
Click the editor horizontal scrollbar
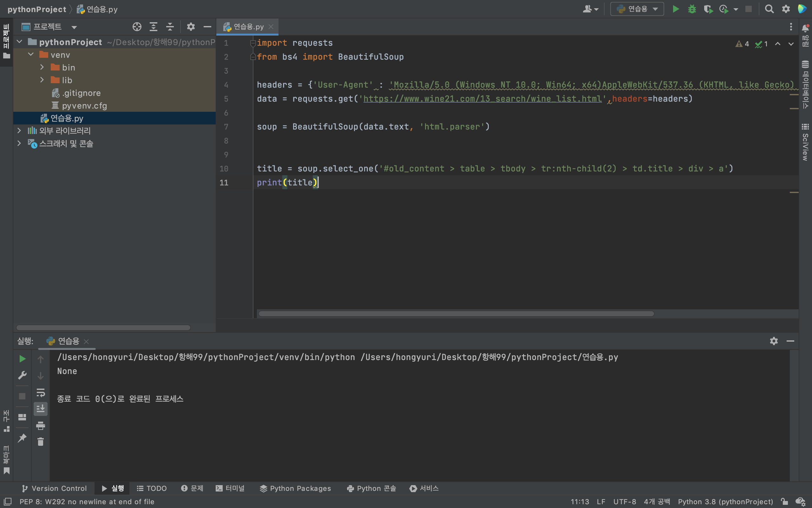click(456, 313)
